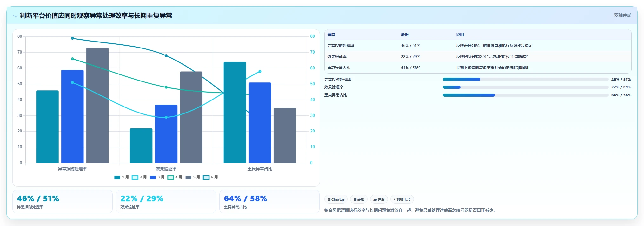Viewport: 644px width, 226px height.
Task: Click the footer note starting 组合图把短期执行效率
Action: (411, 210)
